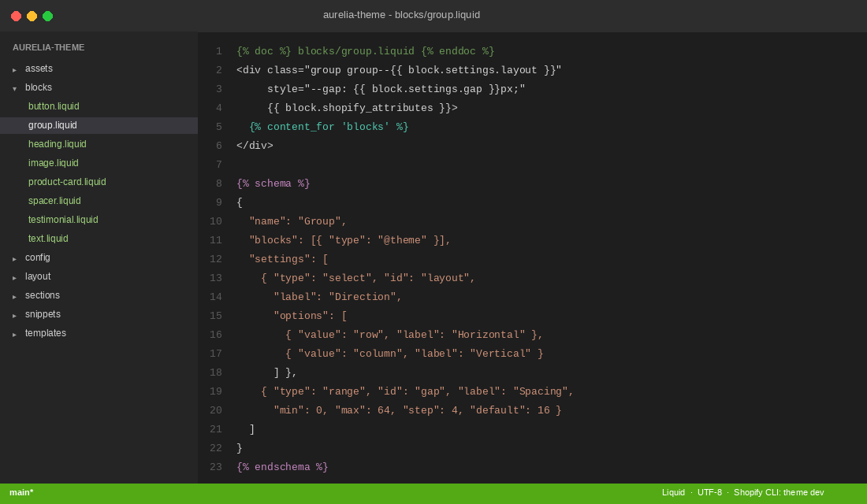Click Shopify CLI: theme dev status

pyautogui.click(x=779, y=492)
